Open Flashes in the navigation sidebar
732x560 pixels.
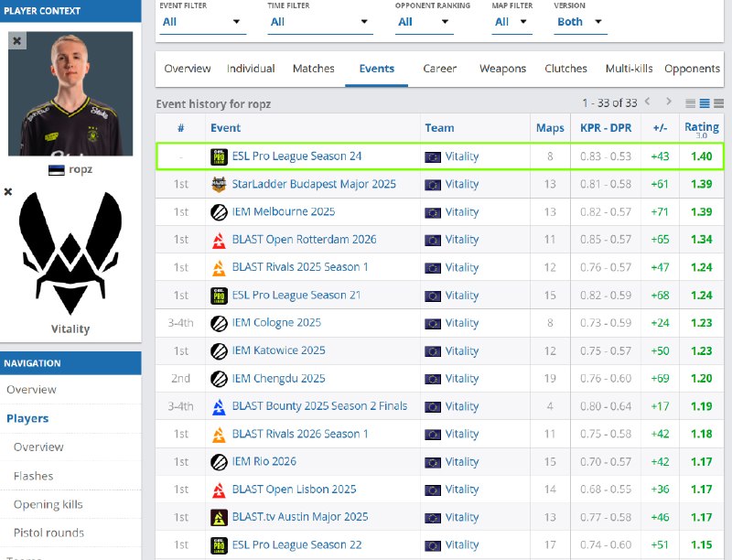(34, 476)
